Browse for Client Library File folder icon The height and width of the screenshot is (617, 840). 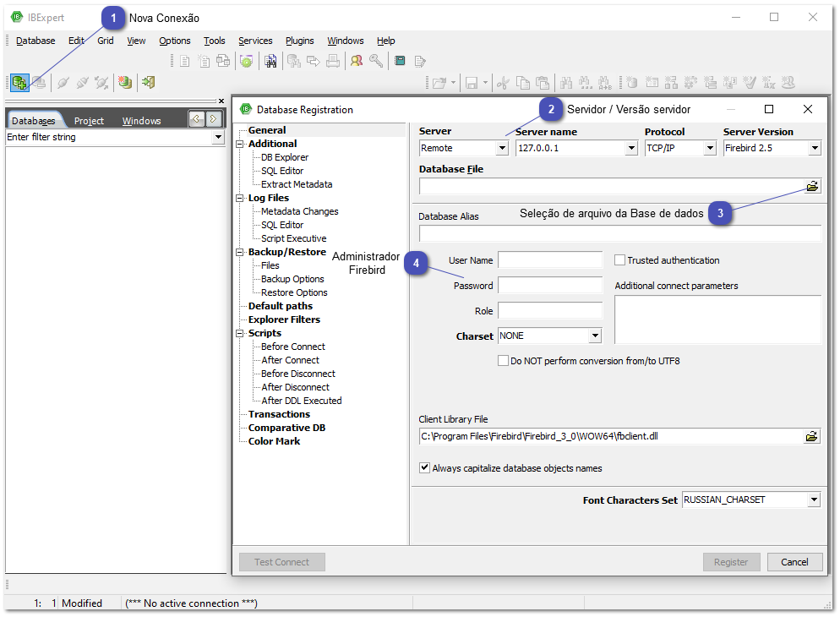pyautogui.click(x=811, y=437)
